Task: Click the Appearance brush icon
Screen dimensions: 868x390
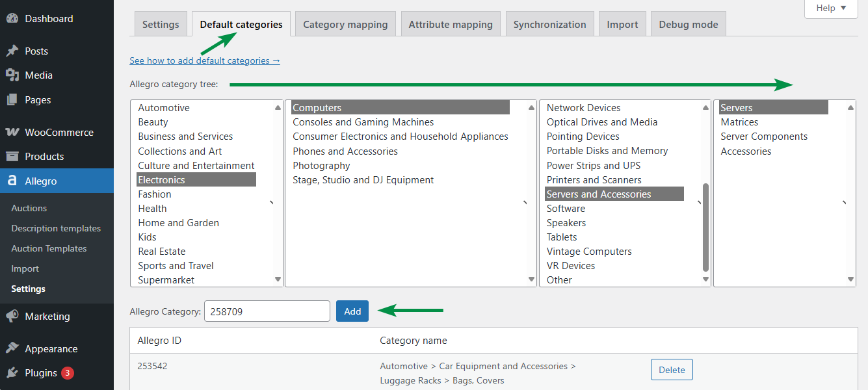Action: (x=12, y=348)
